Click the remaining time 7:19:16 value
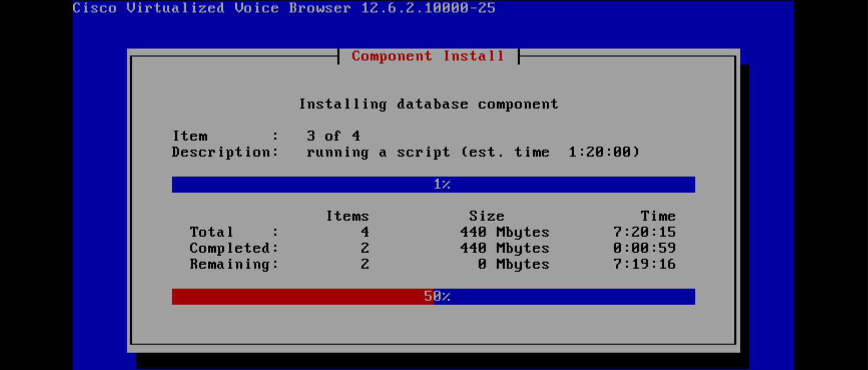Viewport: 868px width, 370px height. [x=644, y=264]
